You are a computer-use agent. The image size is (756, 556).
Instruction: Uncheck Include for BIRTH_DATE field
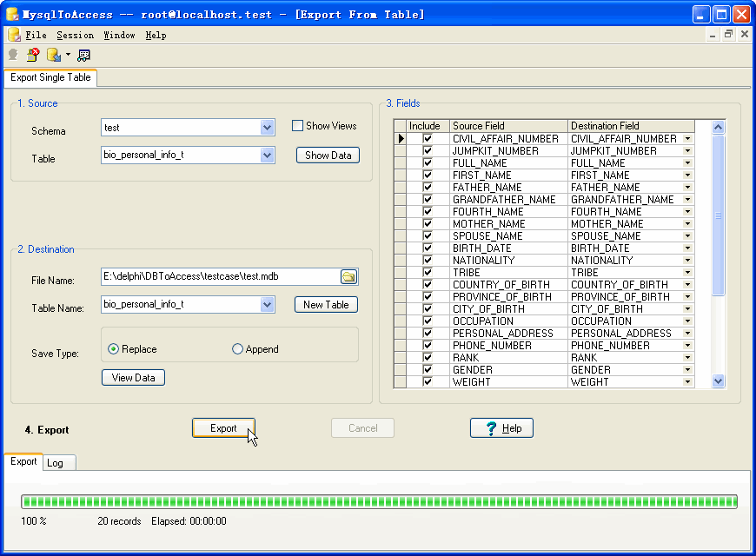coord(428,248)
